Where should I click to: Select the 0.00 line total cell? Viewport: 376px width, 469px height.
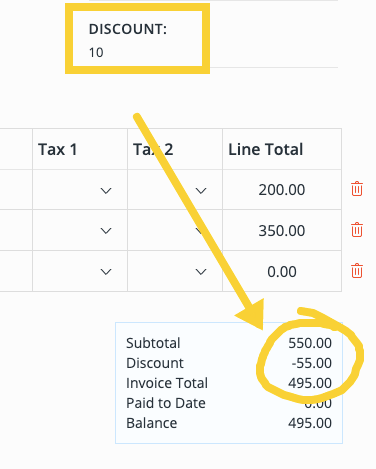pyautogui.click(x=282, y=271)
